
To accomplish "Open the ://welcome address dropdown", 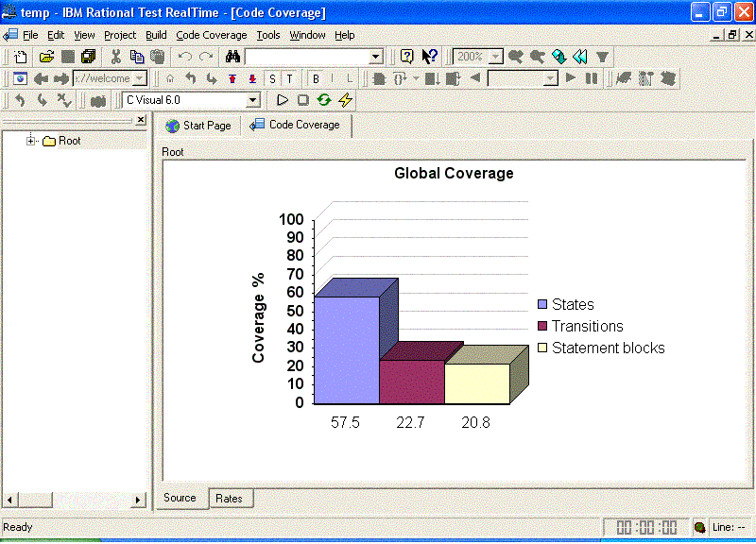I will (x=140, y=78).
